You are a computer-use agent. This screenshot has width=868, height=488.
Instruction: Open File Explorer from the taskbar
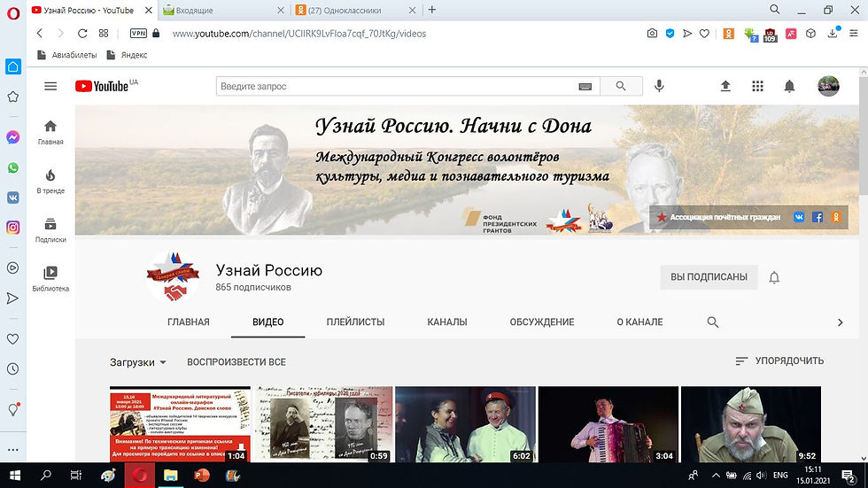pyautogui.click(x=170, y=476)
